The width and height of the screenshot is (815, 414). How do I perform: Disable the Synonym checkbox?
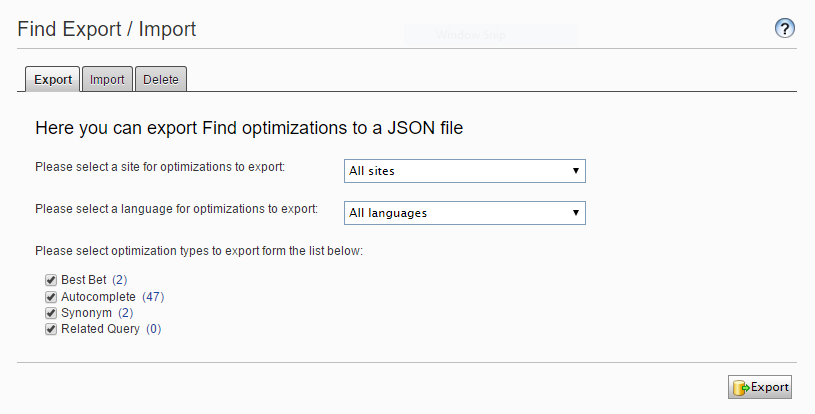point(50,313)
